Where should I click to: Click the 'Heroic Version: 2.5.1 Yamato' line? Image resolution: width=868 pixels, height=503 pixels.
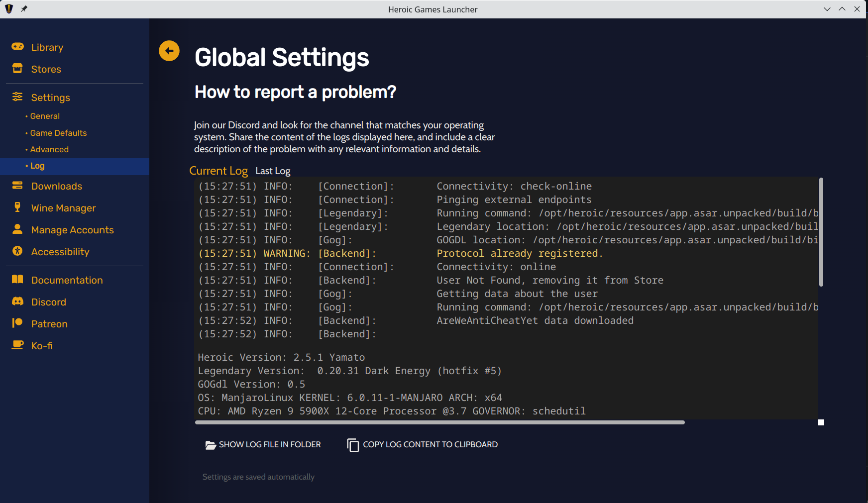[281, 357]
